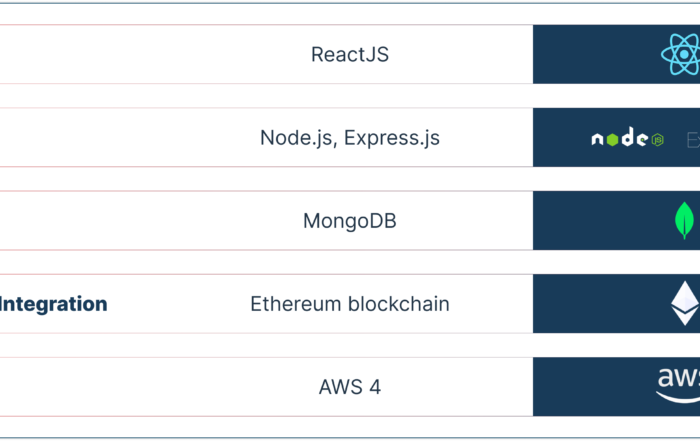Click the bold Integration heading
This screenshot has width=700, height=441.
coord(54,304)
